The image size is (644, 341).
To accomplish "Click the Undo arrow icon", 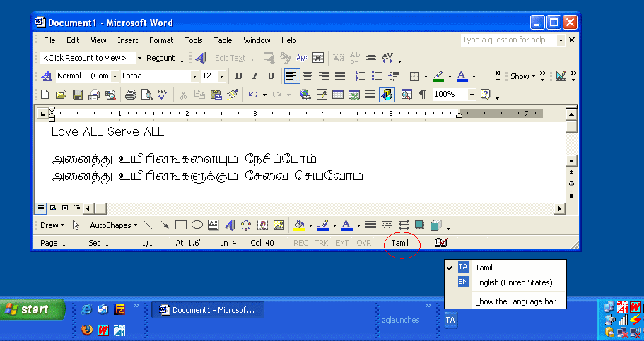I will pos(253,95).
